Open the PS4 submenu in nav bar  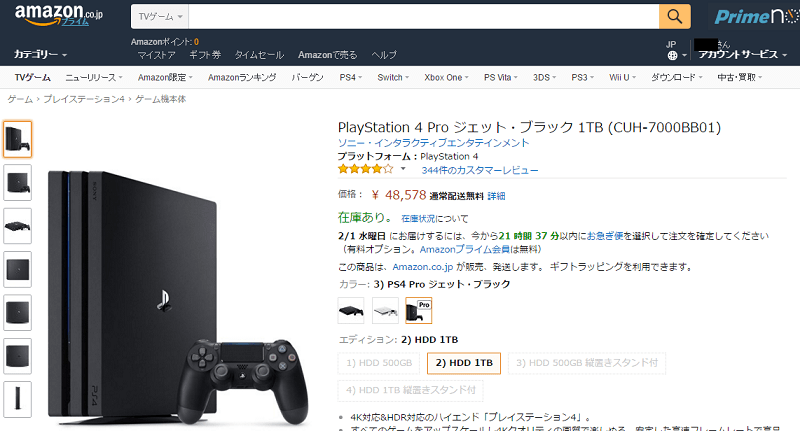351,78
